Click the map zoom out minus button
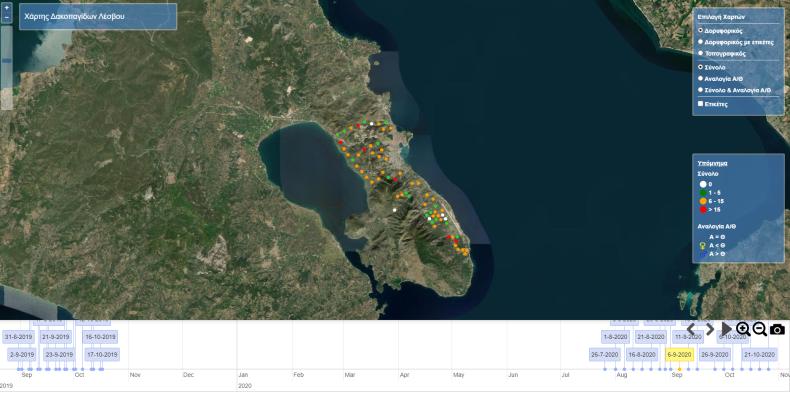The width and height of the screenshot is (790, 395). (x=7, y=18)
